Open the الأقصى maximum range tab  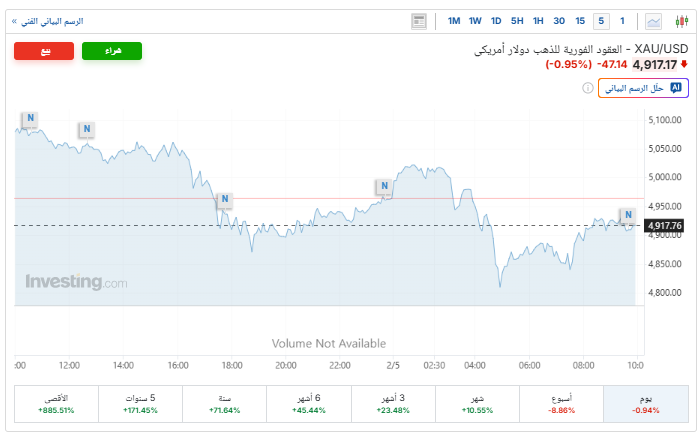(x=56, y=403)
